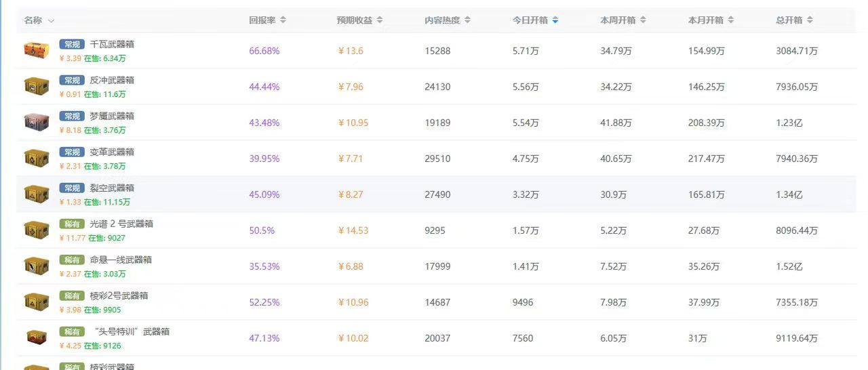Click the 常规 tag on 梦魇武器箱

(72, 116)
